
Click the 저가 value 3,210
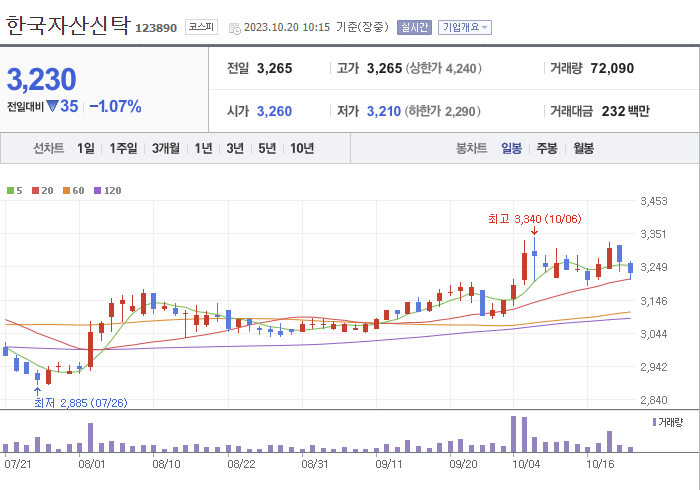pos(384,111)
